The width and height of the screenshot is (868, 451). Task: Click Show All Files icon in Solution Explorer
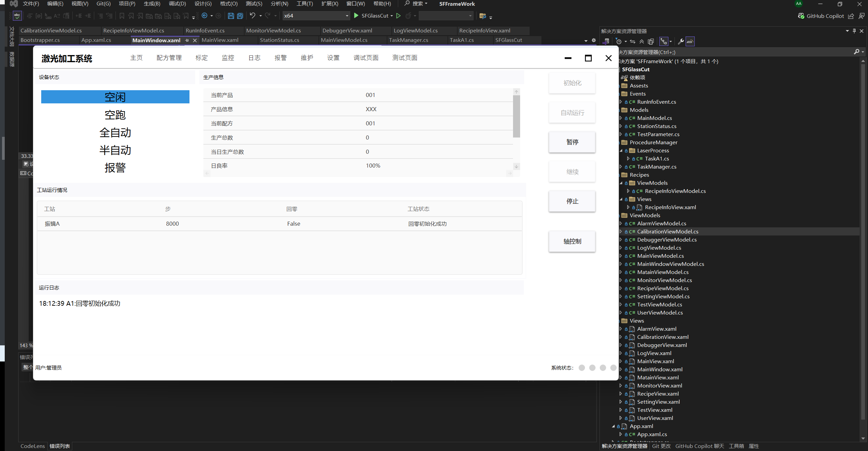tap(651, 42)
